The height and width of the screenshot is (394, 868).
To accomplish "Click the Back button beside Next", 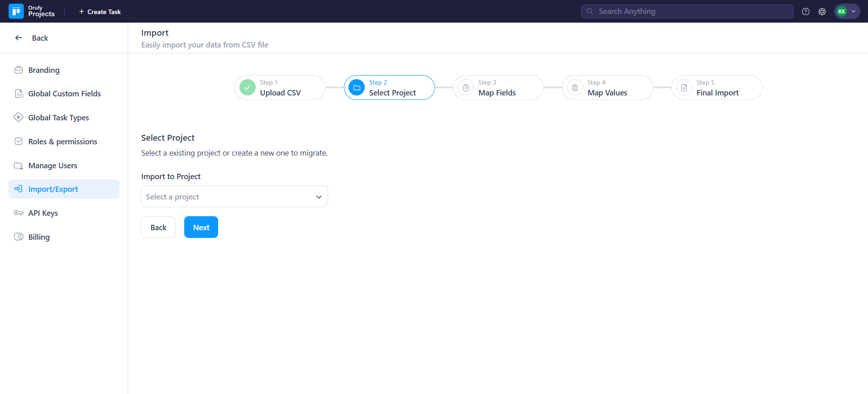I will coord(158,228).
